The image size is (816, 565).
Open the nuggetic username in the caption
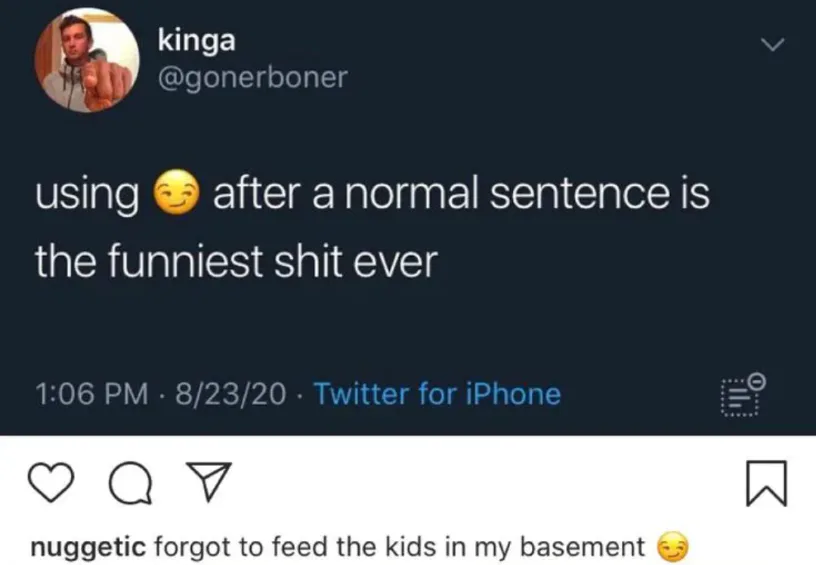click(x=90, y=547)
